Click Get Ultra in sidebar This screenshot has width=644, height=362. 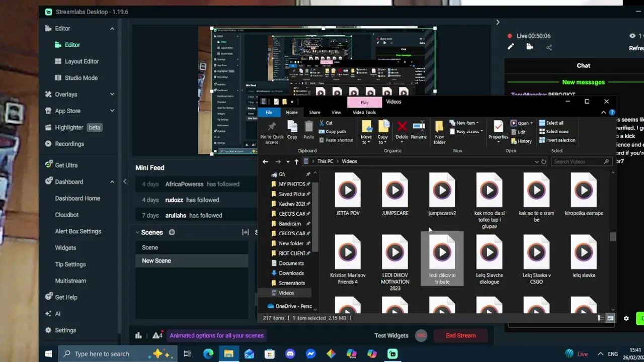click(66, 165)
